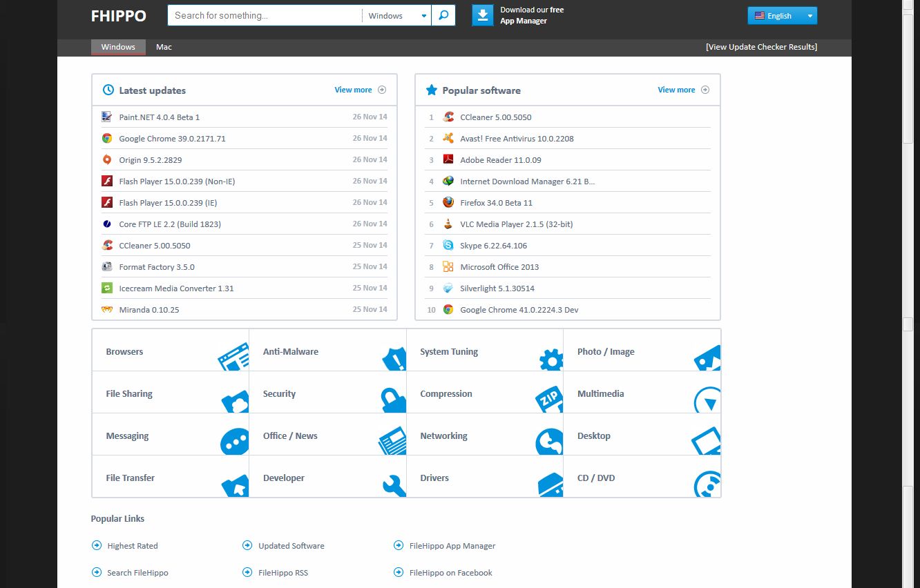Open the Windows platform dropdown in search bar
The width and height of the screenshot is (920, 588).
point(396,14)
